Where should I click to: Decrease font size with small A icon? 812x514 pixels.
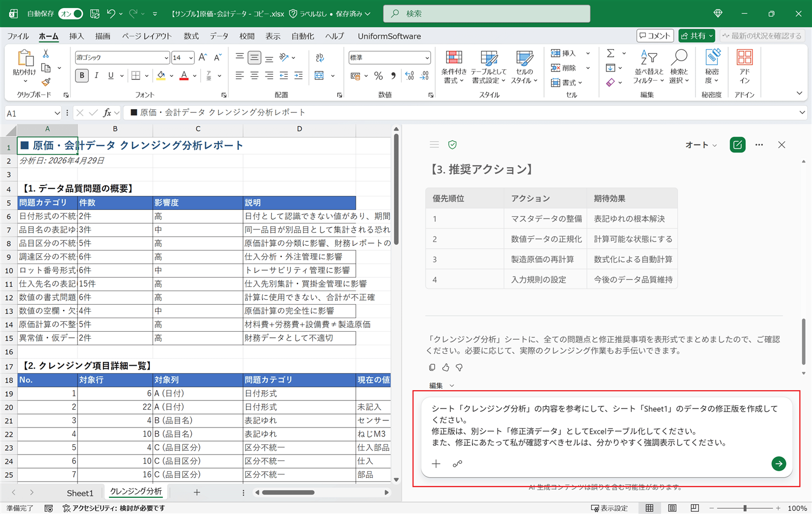[x=218, y=57]
